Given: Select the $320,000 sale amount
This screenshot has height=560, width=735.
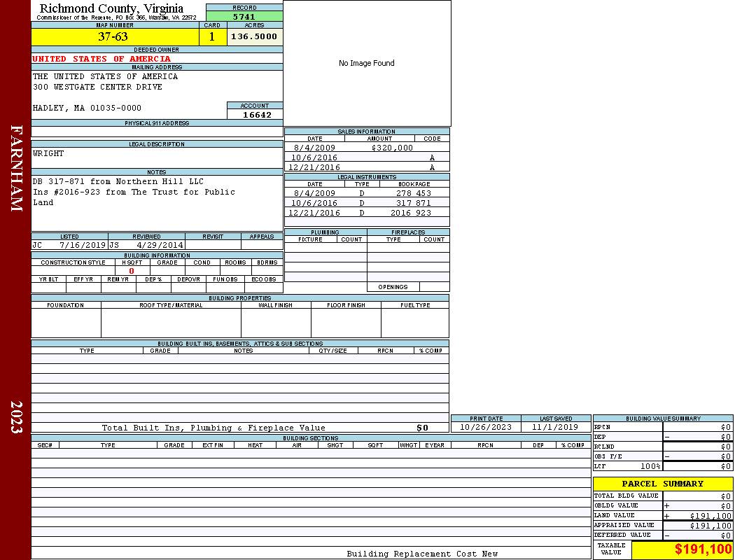Looking at the screenshot, I should [381, 148].
